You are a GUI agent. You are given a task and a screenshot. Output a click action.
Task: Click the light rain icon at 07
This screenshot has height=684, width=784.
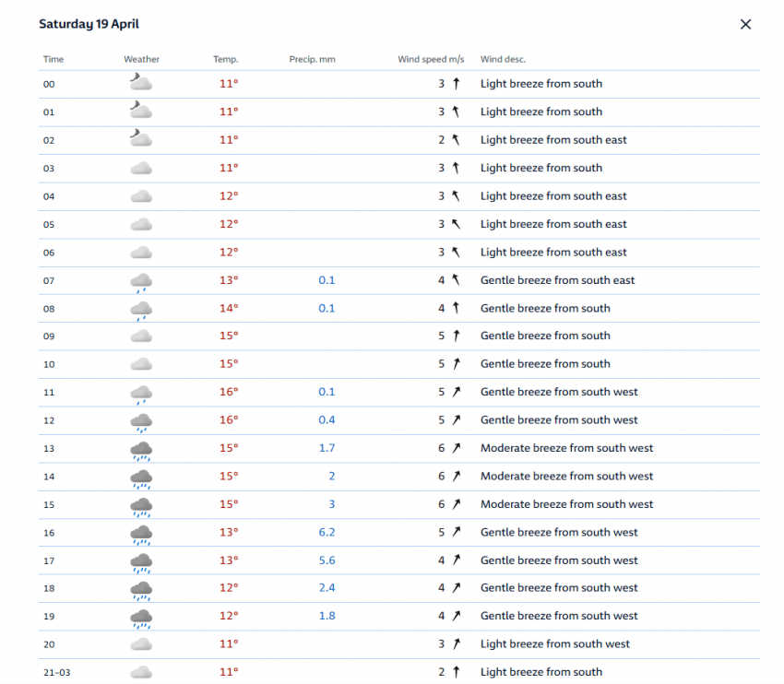[141, 281]
